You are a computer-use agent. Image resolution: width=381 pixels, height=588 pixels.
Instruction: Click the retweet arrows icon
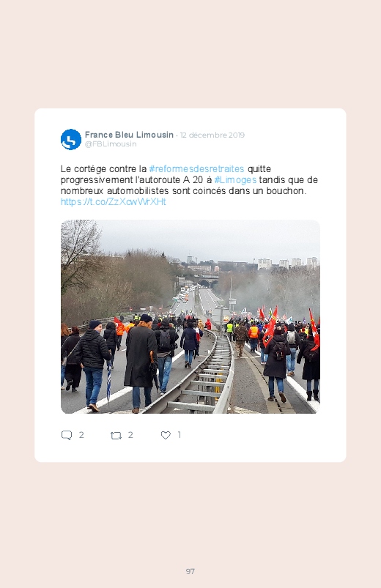[116, 436]
